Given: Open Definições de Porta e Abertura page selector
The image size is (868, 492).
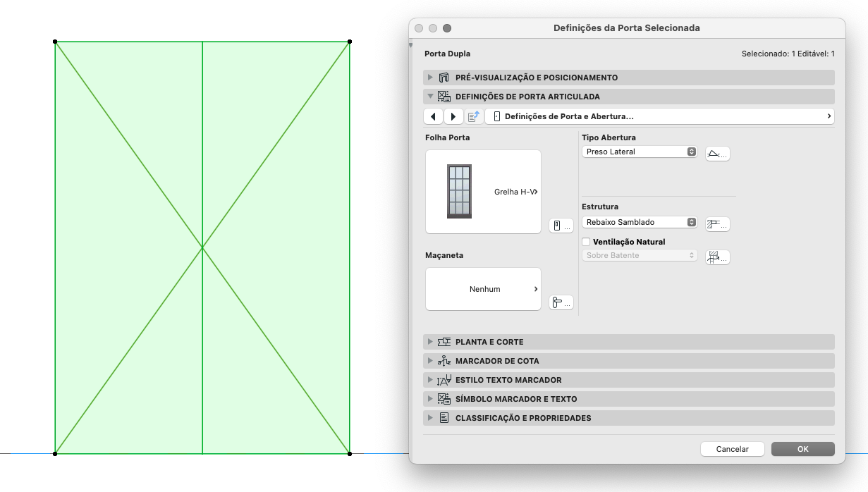Looking at the screenshot, I should point(660,116).
